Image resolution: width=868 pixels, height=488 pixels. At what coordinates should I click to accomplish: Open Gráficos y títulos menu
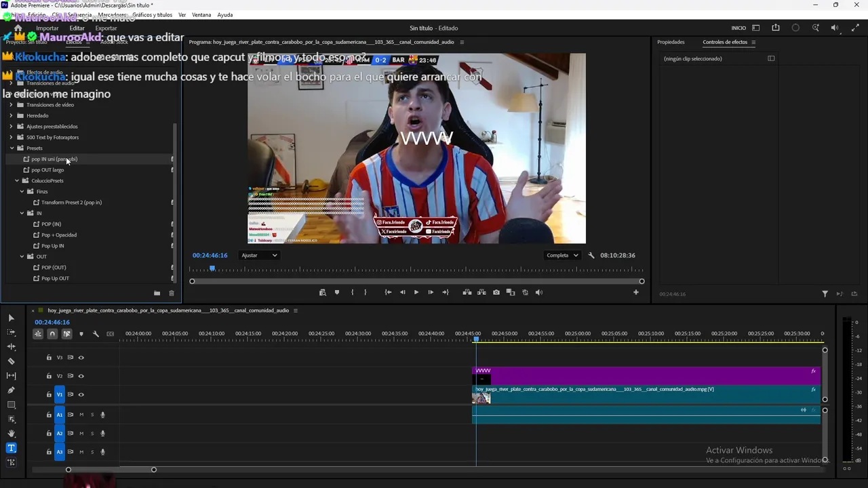pos(153,15)
